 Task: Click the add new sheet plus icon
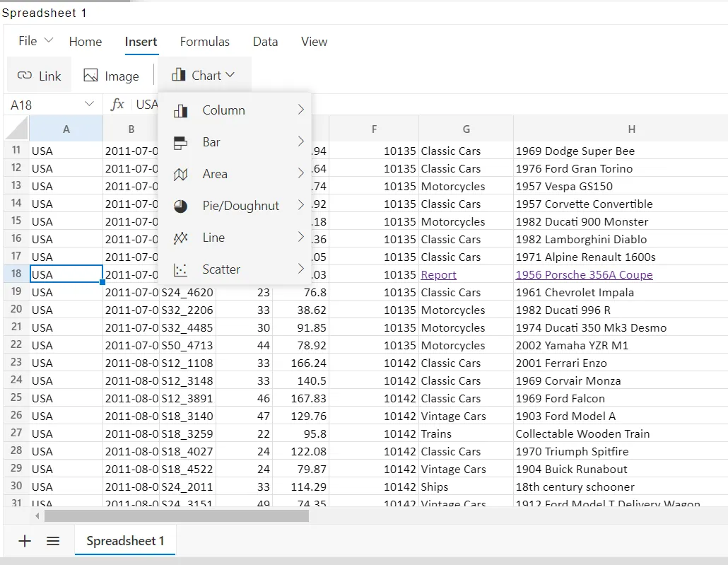[x=25, y=540]
